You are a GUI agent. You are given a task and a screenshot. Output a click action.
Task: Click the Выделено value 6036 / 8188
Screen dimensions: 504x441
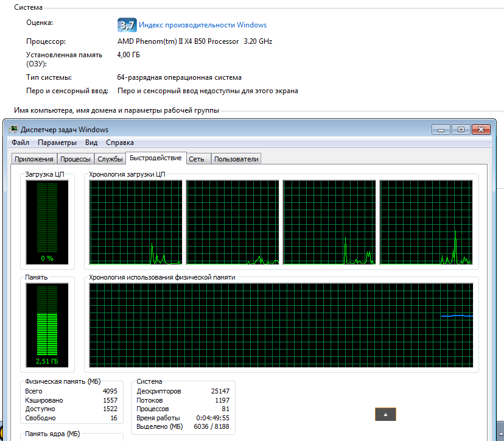tap(211, 426)
